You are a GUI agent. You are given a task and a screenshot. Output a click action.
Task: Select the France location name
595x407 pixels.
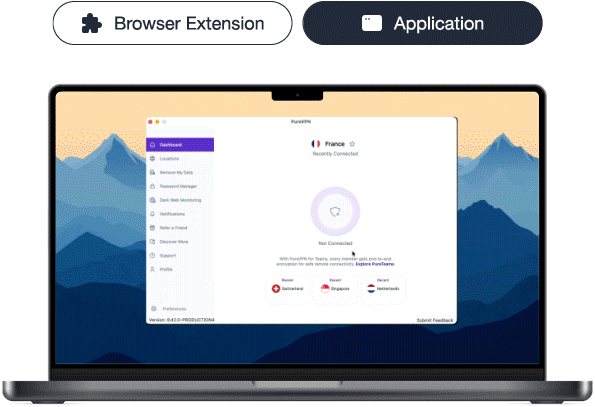[x=335, y=144]
